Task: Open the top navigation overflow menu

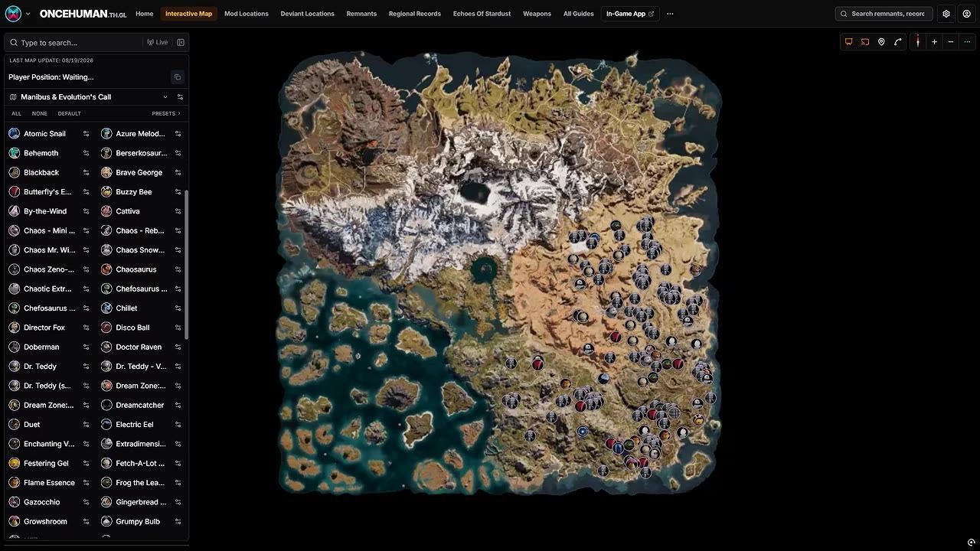Action: [x=670, y=14]
